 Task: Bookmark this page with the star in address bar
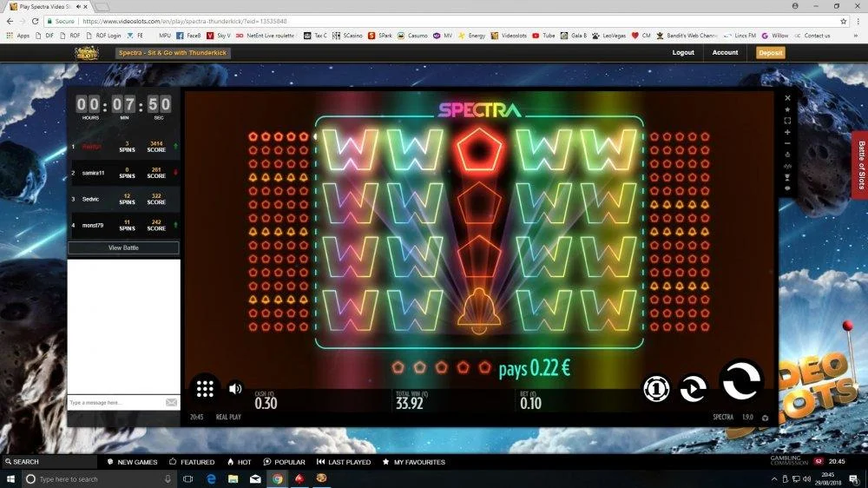coord(843,21)
